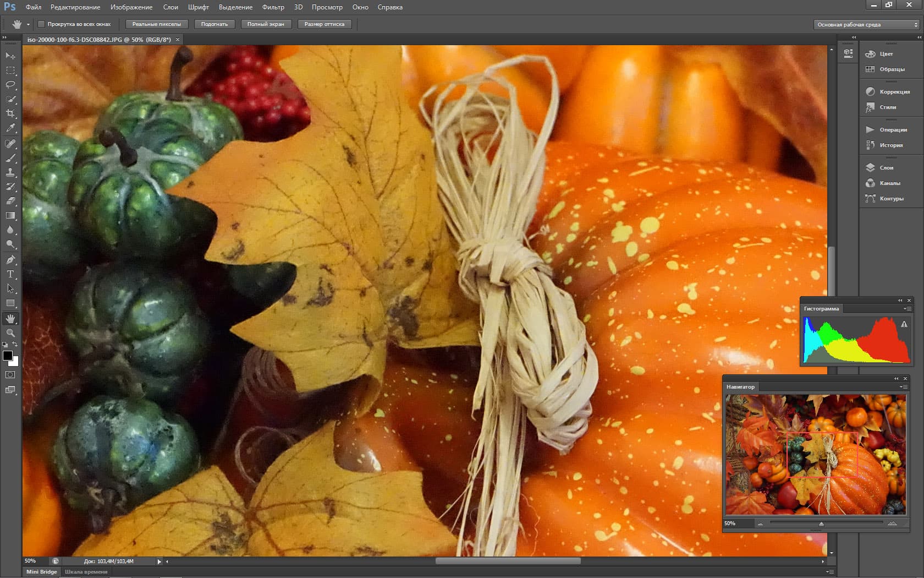Click the Размер оттиска button

pos(324,24)
